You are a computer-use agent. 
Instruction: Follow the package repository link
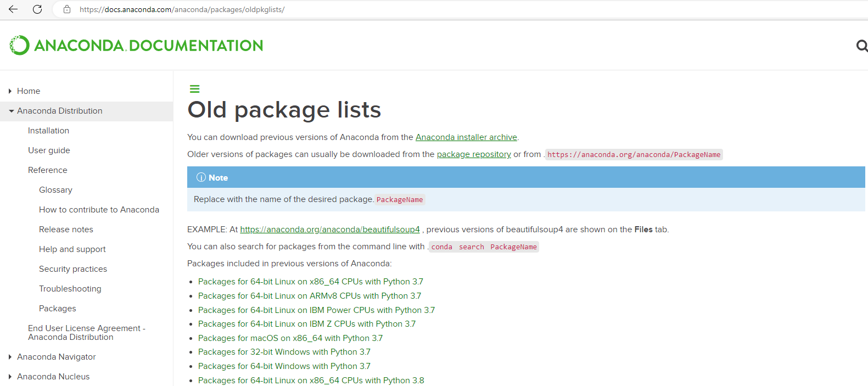(474, 154)
